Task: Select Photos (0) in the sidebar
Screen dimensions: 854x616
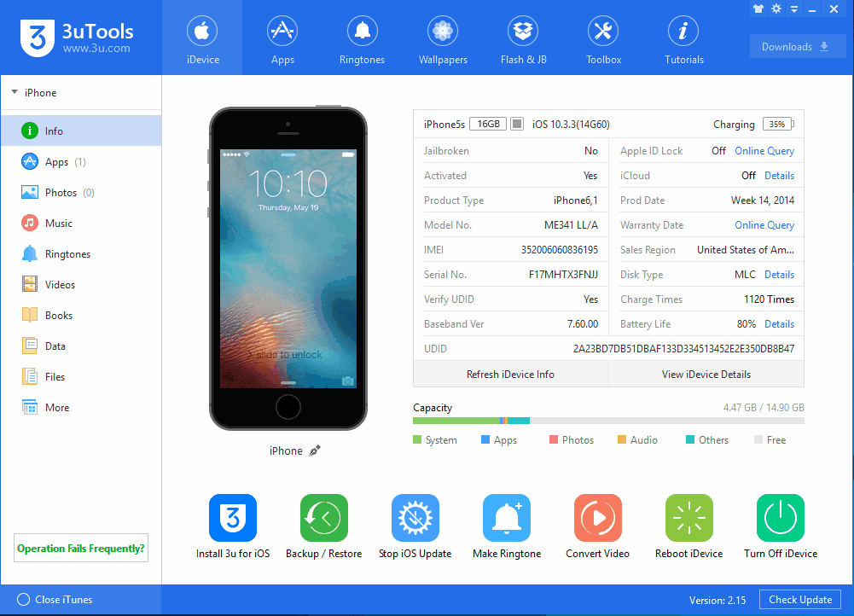Action: pos(81,192)
